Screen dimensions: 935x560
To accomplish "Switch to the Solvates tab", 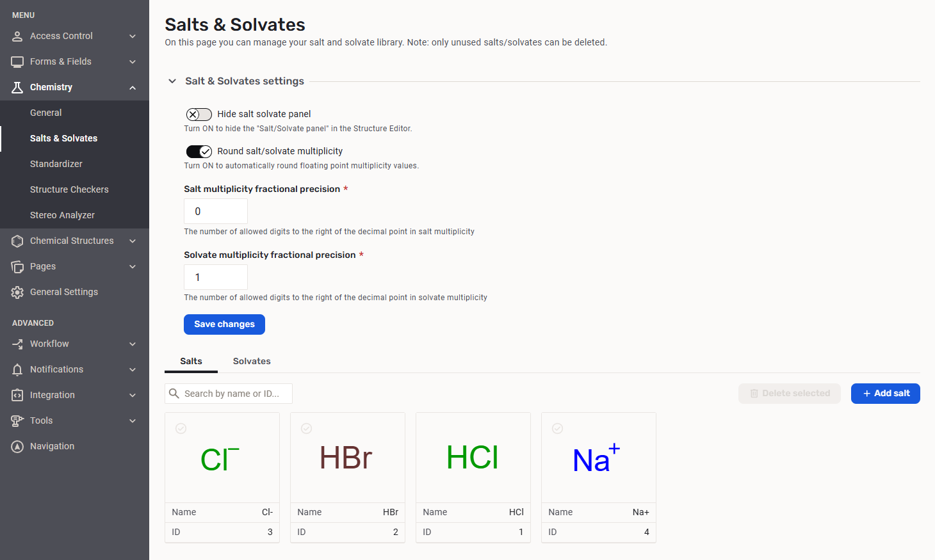I will [252, 361].
